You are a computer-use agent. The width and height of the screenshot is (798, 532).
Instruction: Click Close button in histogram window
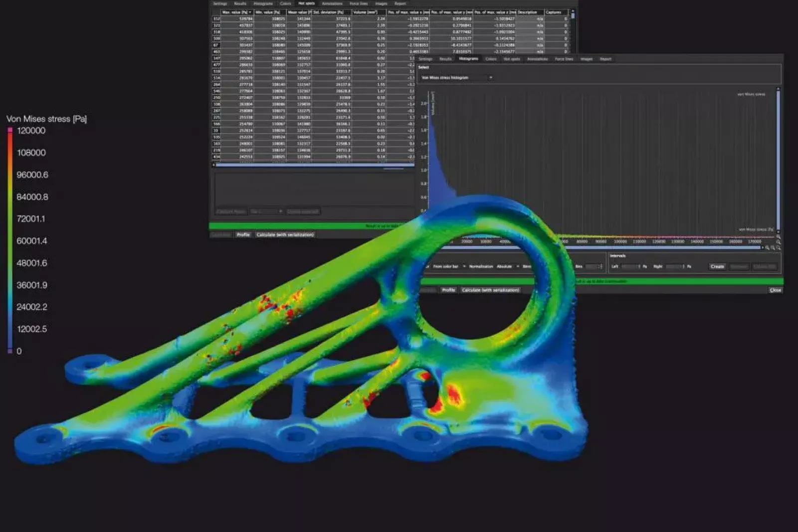(775, 290)
